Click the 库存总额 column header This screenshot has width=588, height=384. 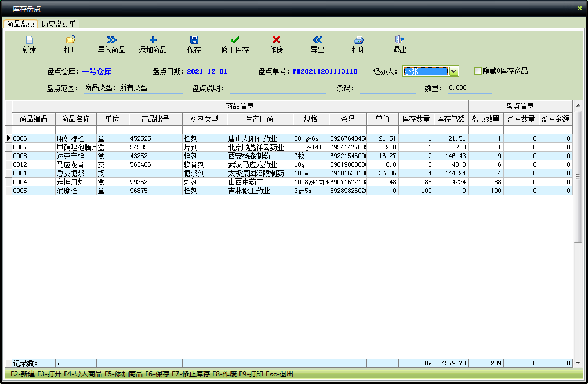(x=451, y=119)
